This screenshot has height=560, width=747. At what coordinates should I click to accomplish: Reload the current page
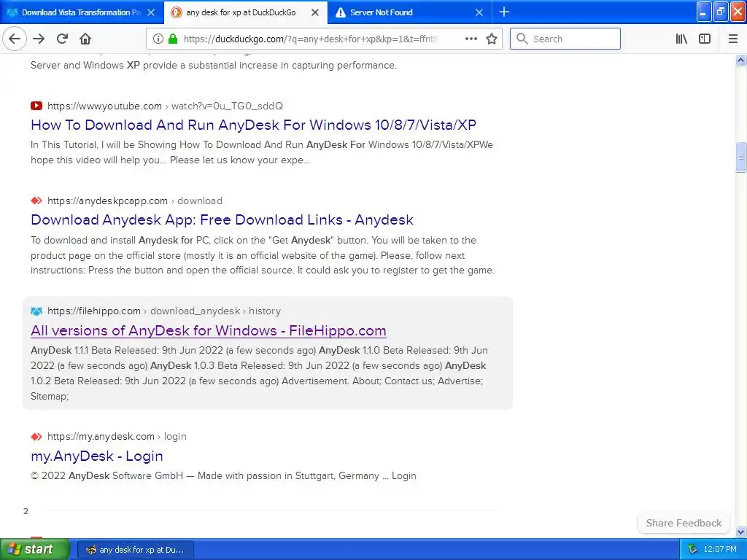coord(62,39)
